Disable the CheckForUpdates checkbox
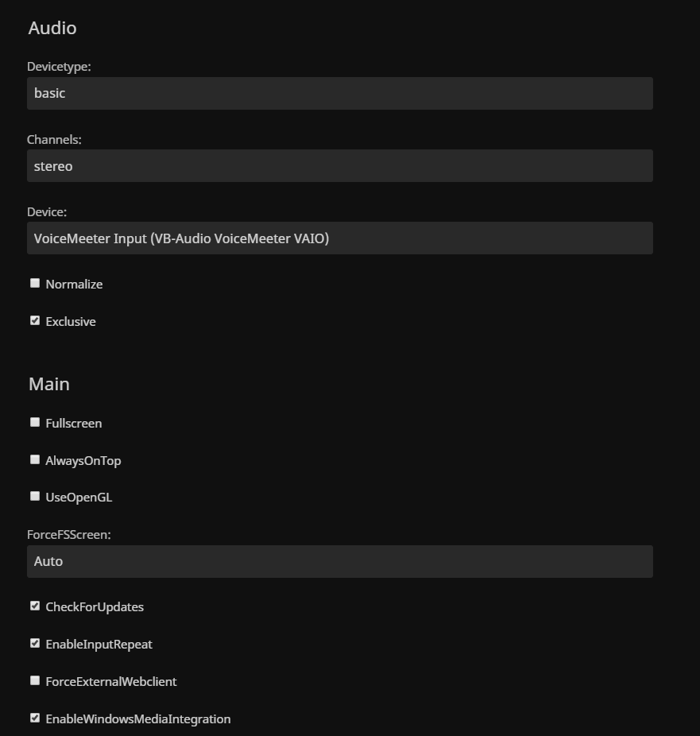The height and width of the screenshot is (736, 700). pos(35,606)
